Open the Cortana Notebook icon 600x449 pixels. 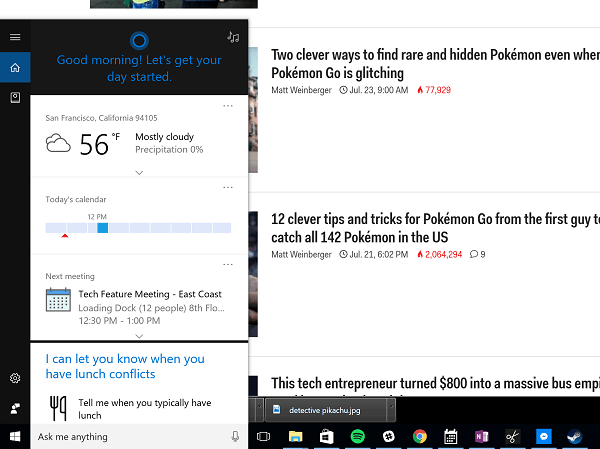[x=15, y=98]
